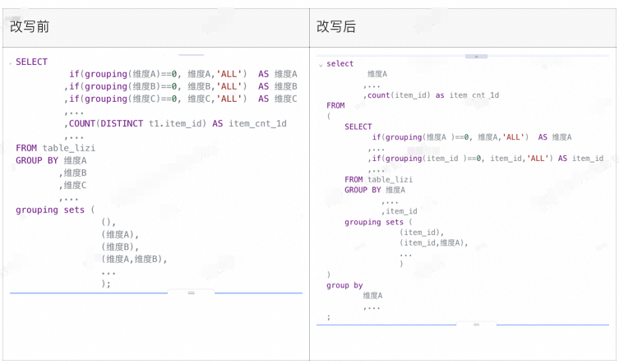Image resolution: width=619 pixels, height=364 pixels.
Task: Click the right 'FROM table_lizi' line
Action: (x=378, y=179)
